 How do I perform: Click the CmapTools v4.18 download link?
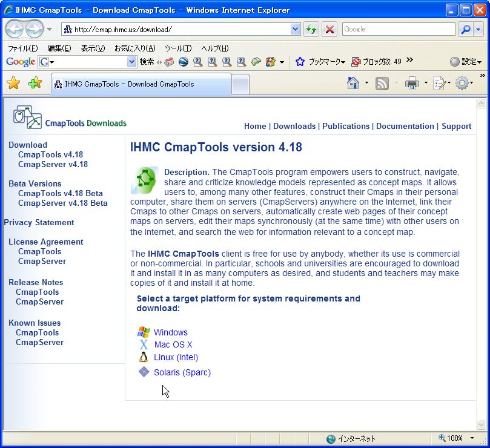pos(51,154)
